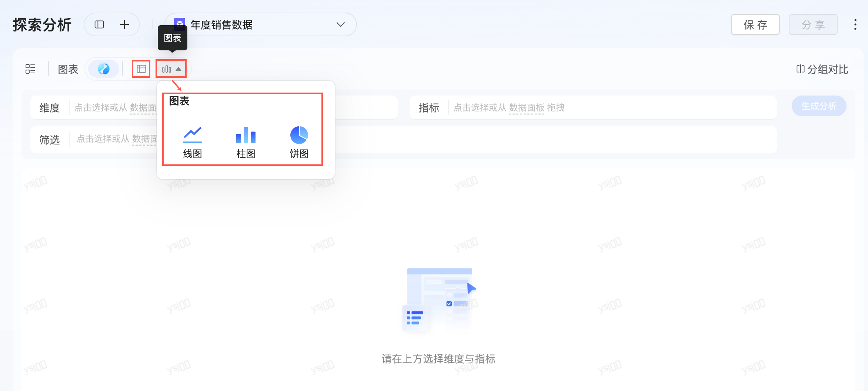Click the 指标 metrics input field
Screen dimensions: 868x391
click(x=593, y=108)
